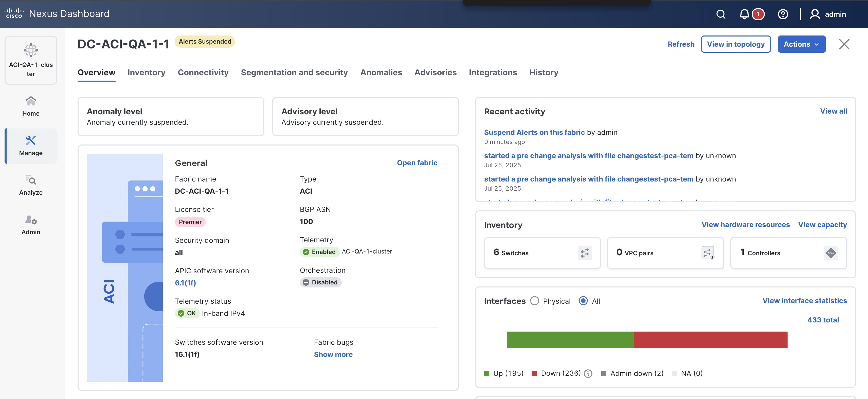Open Segmentation and security tab

[294, 72]
